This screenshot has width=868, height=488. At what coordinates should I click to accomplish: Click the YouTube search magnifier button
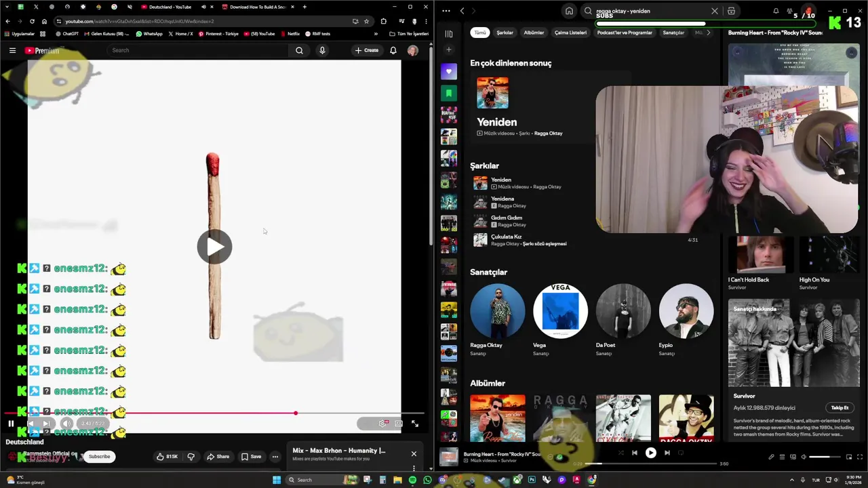click(299, 50)
